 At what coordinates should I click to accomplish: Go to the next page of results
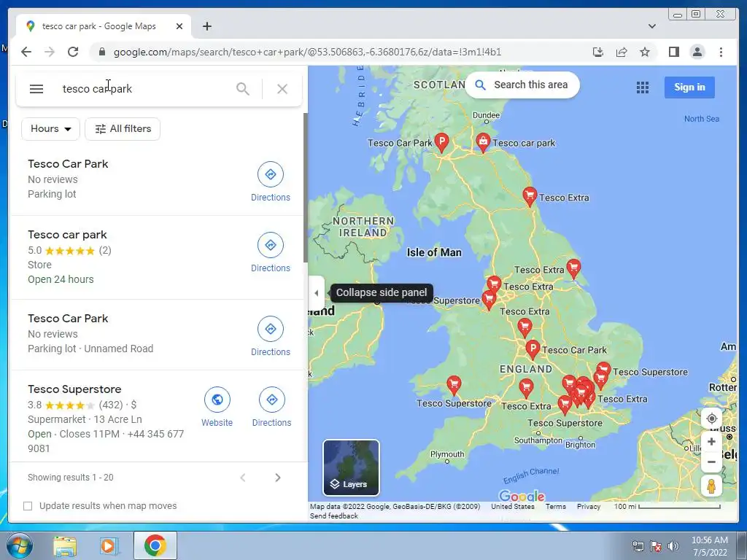[278, 478]
